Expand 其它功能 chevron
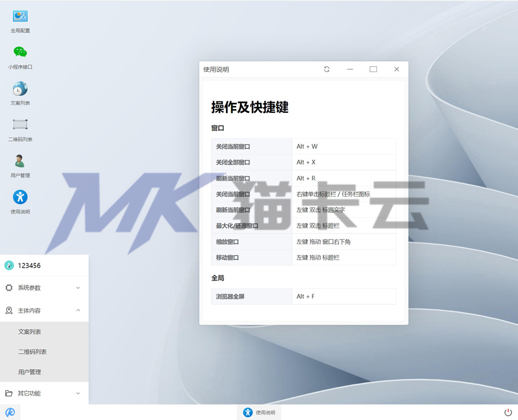 [79, 393]
